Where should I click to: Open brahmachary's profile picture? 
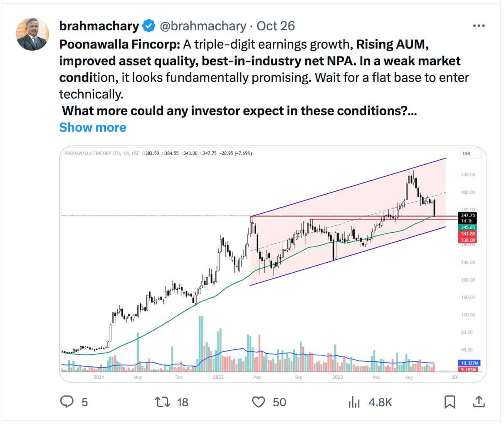32,34
